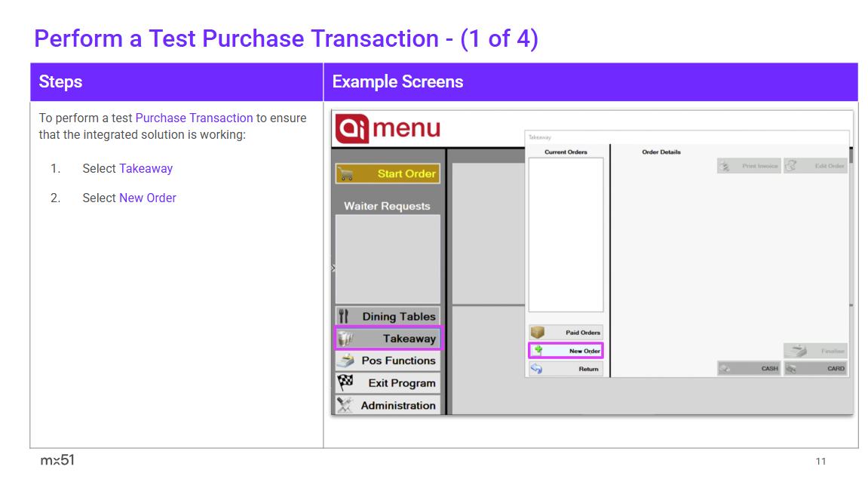Click the shopping cart icon on Start Order
The height and width of the screenshot is (485, 868).
tap(346, 173)
